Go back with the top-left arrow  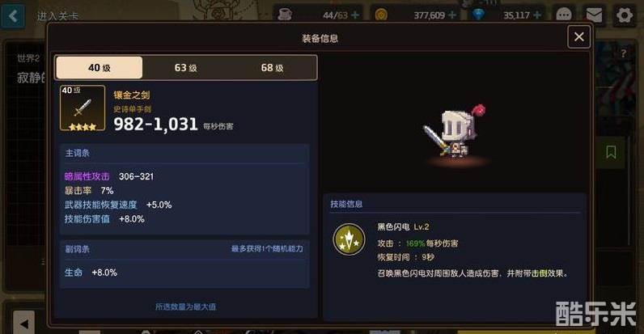[x=13, y=16]
